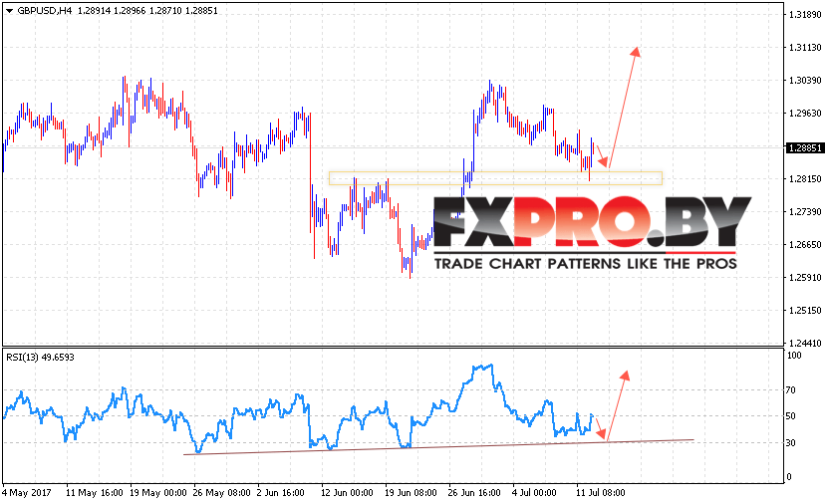Click the RSI 100 level label
Screen dimensions: 826x504
[794, 356]
